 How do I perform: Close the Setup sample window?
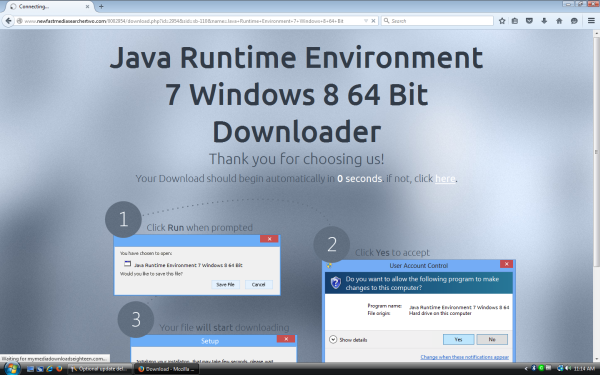click(x=286, y=339)
